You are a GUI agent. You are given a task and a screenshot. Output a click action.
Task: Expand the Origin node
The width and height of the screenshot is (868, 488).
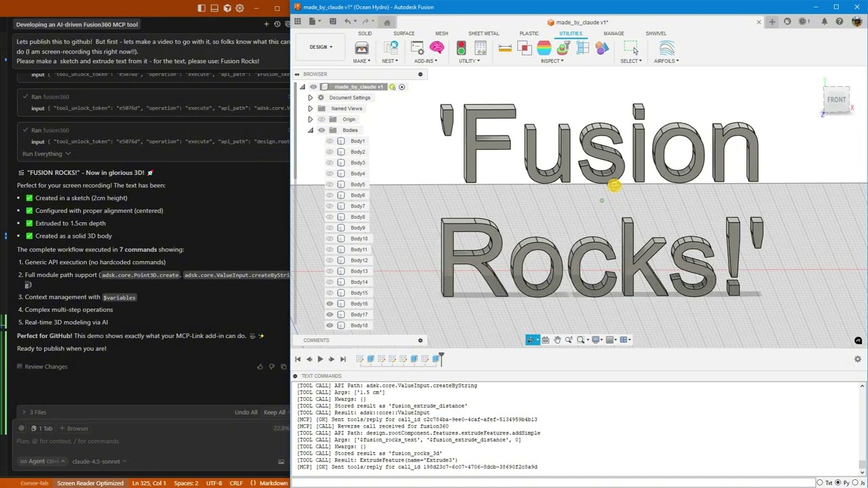(x=311, y=119)
